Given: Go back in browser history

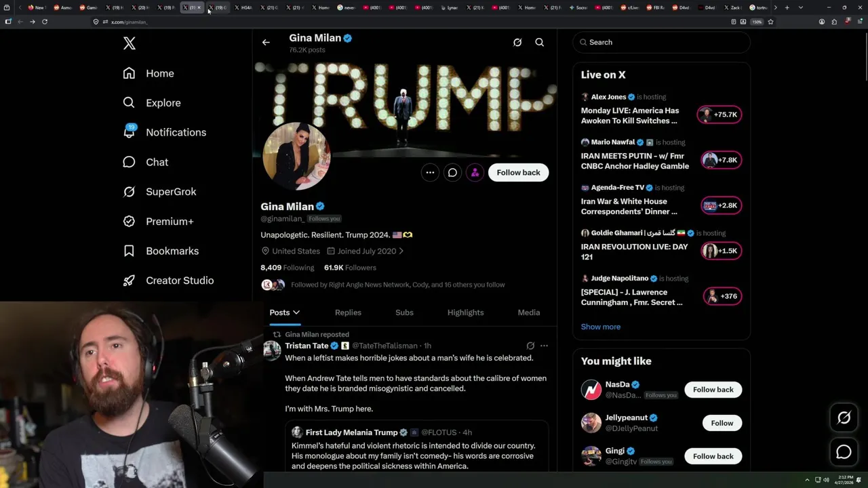Looking at the screenshot, I should pos(20,22).
